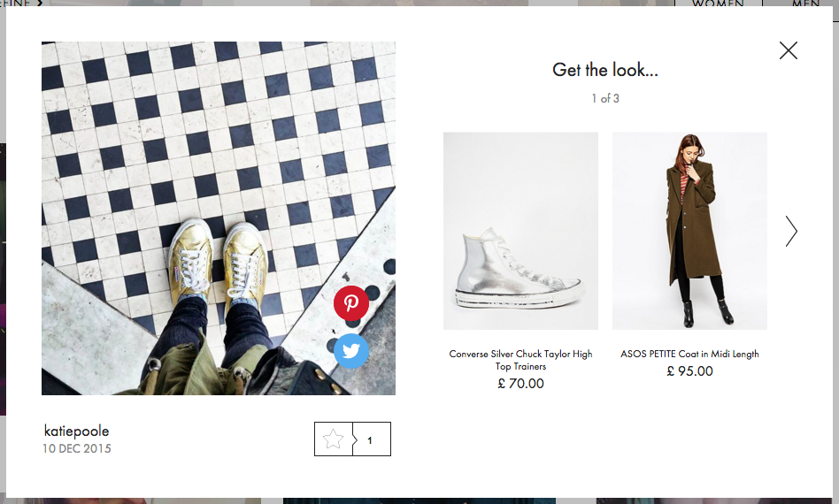Click the £ 95.00 coat price
839x504 pixels.
coord(689,370)
